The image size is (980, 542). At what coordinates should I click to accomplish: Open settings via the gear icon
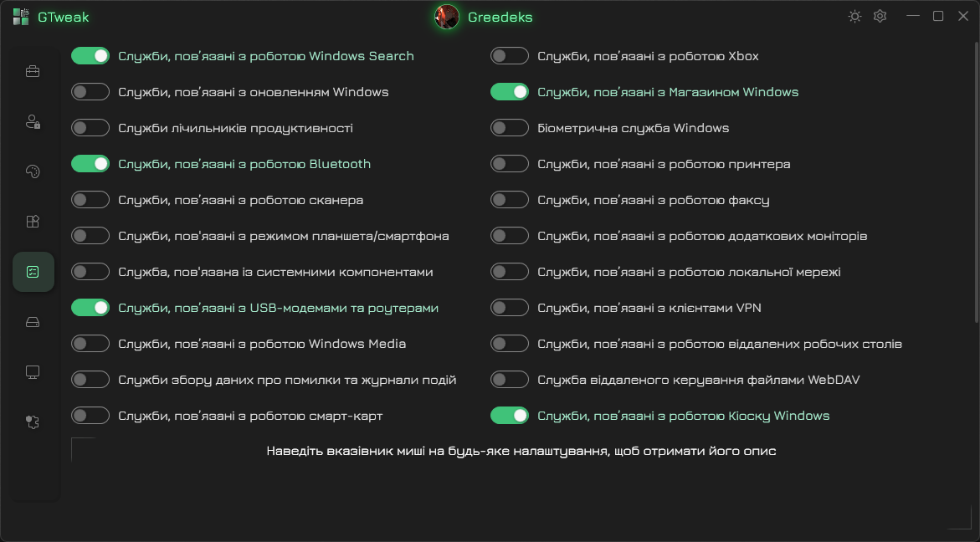pyautogui.click(x=880, y=16)
